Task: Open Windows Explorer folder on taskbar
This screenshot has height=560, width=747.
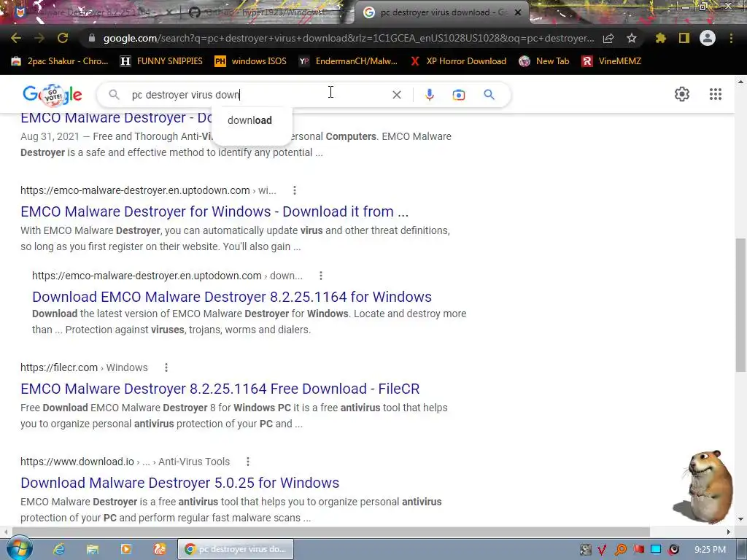Action: (x=93, y=549)
